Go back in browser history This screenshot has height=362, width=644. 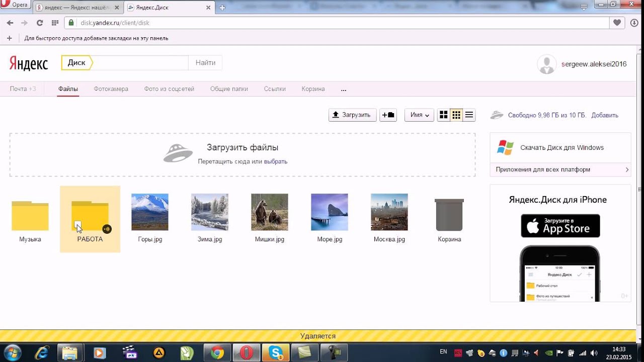pyautogui.click(x=10, y=23)
